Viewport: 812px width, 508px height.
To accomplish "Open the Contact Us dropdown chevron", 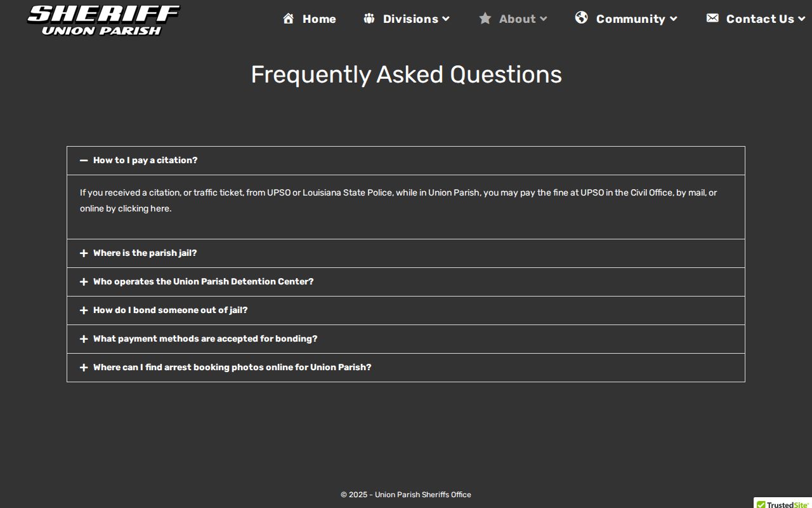I will 801,19.
